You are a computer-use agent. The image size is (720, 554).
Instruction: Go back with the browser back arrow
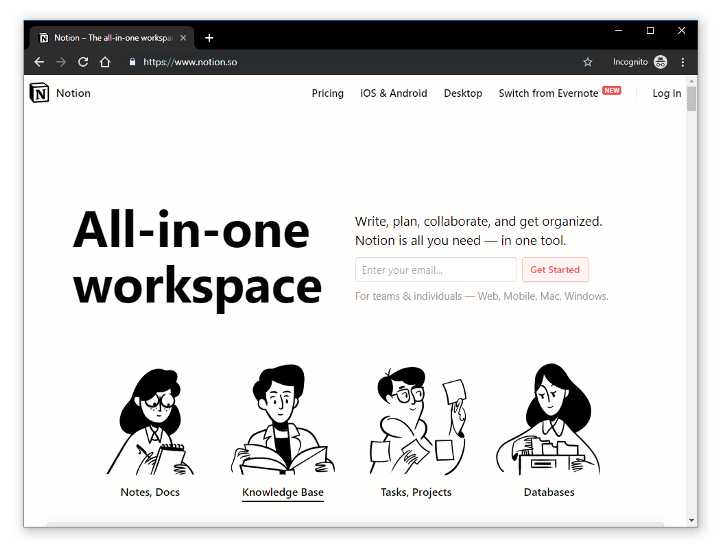coord(39,62)
